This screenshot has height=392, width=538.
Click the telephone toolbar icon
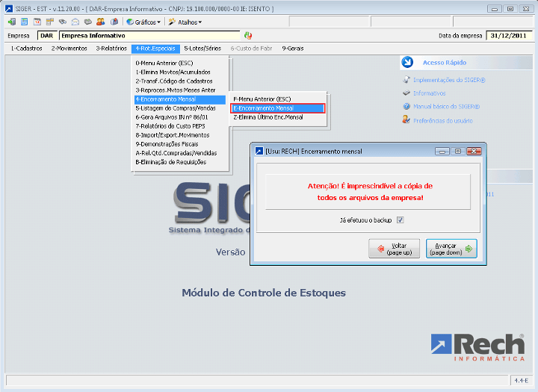click(x=88, y=22)
